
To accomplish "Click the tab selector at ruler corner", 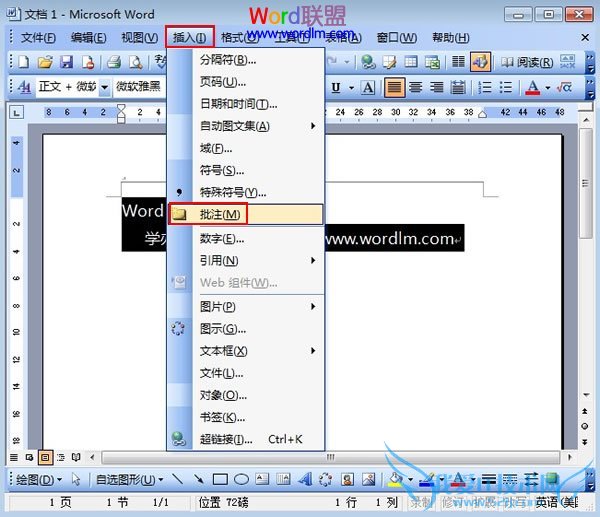I will click(x=16, y=113).
